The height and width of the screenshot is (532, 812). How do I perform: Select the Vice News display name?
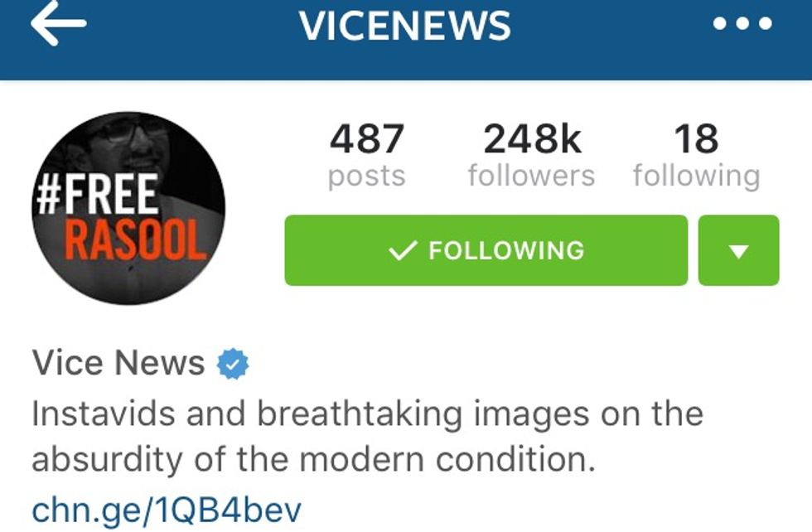tap(118, 363)
